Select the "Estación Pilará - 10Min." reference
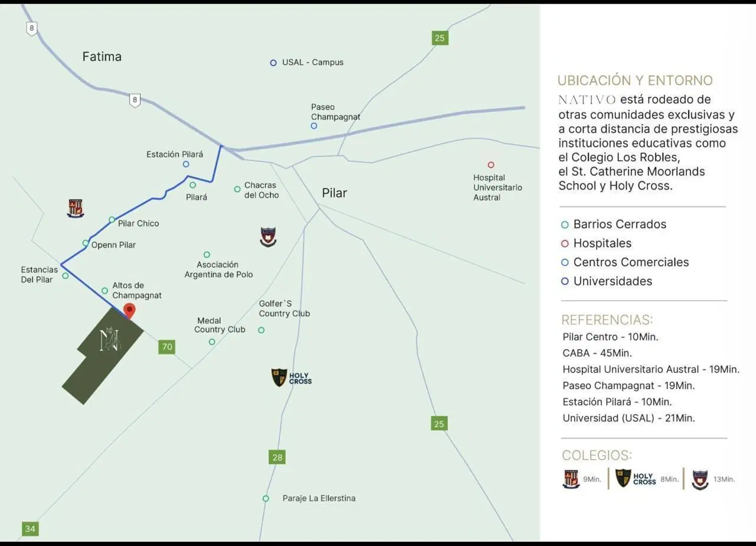The height and width of the screenshot is (546, 756). point(617,402)
